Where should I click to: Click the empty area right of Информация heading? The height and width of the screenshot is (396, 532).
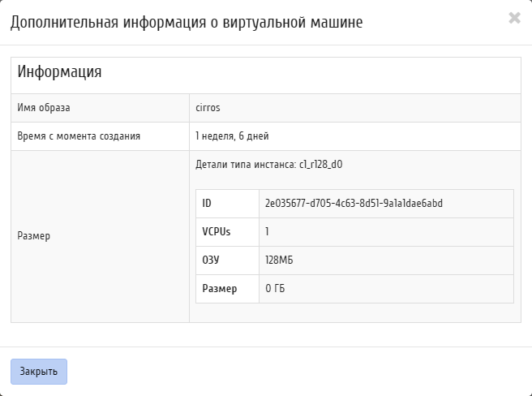[311, 75]
